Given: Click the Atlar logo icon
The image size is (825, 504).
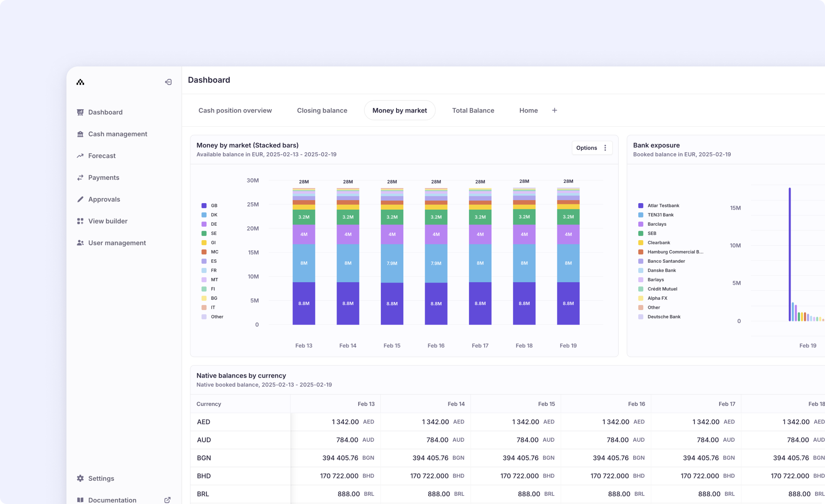Looking at the screenshot, I should click(80, 82).
